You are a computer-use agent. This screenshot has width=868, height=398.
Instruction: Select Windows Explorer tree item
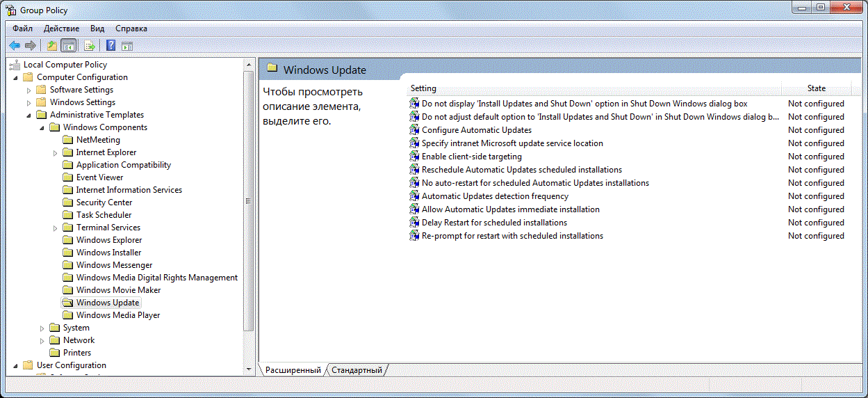click(109, 240)
